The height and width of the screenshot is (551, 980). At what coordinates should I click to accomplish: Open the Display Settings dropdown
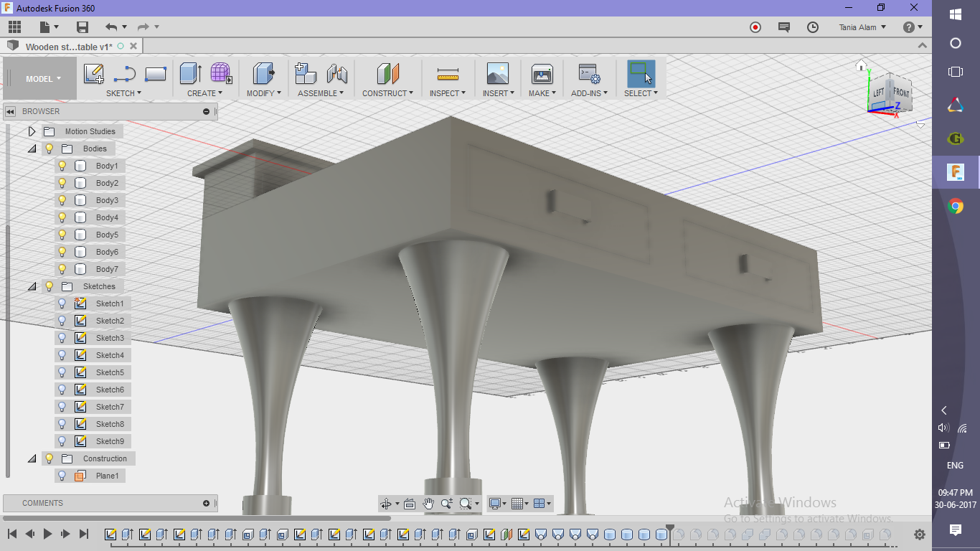tap(496, 504)
